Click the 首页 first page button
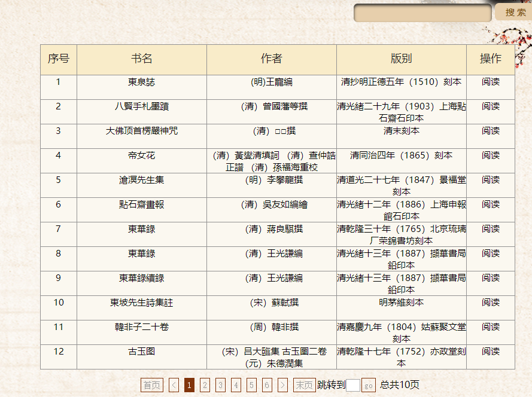The width and height of the screenshot is (532, 397). [152, 385]
